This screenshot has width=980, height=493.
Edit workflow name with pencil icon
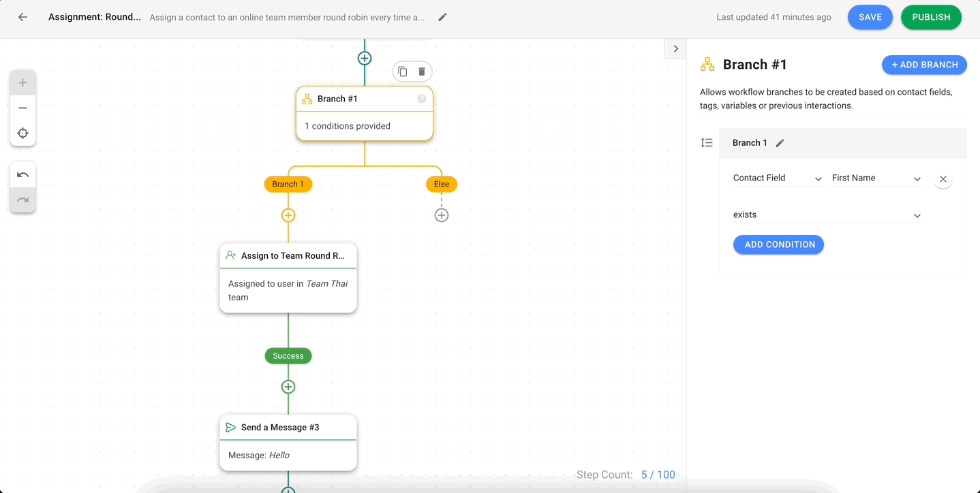click(442, 17)
